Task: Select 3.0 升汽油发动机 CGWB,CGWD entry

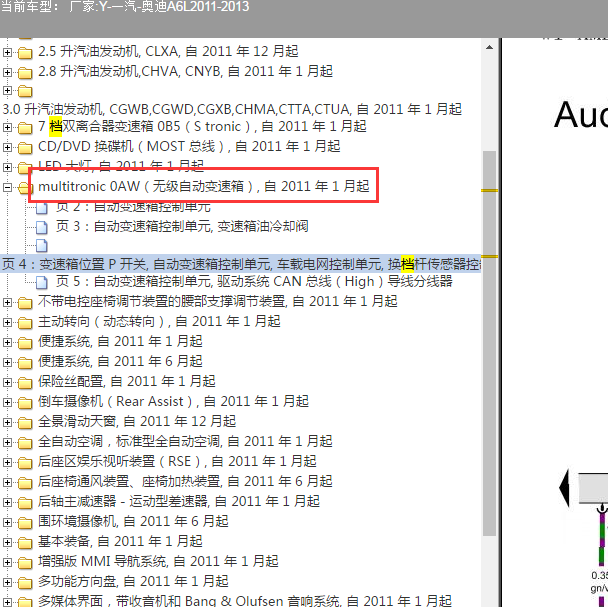Action: (232, 109)
